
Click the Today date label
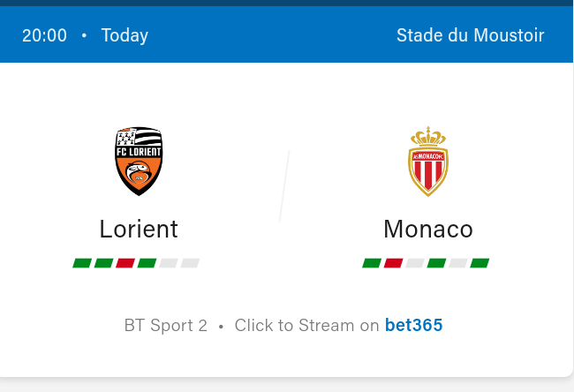125,35
